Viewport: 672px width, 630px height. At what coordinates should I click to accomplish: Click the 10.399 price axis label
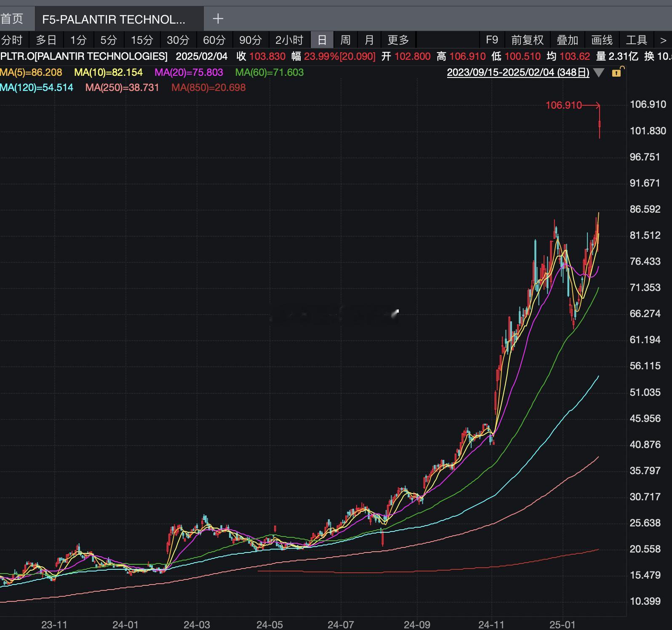pyautogui.click(x=645, y=601)
